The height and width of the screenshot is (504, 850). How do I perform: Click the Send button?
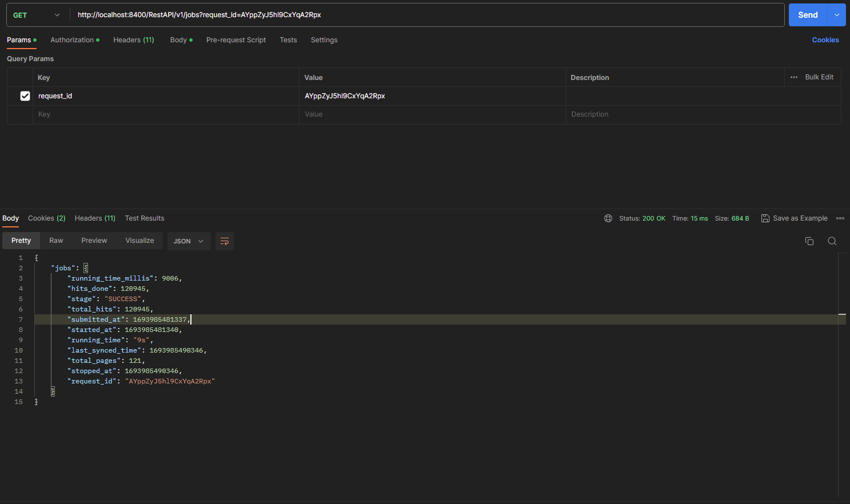pos(808,14)
